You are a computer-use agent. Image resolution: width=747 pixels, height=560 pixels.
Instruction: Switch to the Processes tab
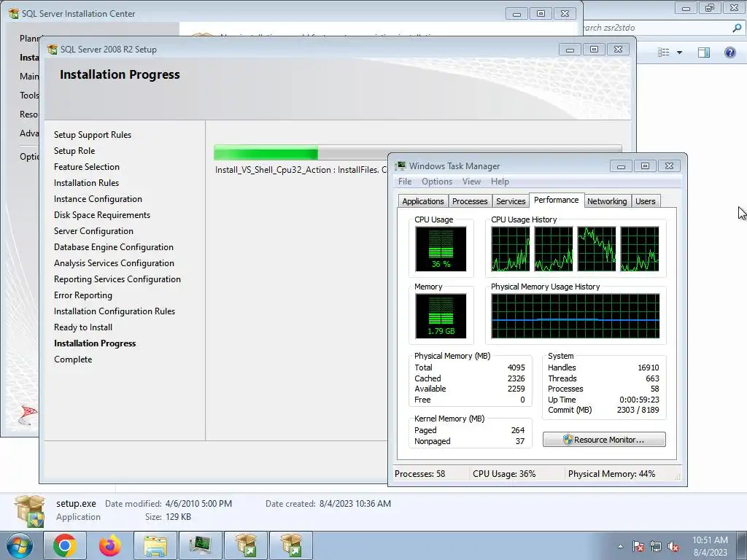(470, 201)
